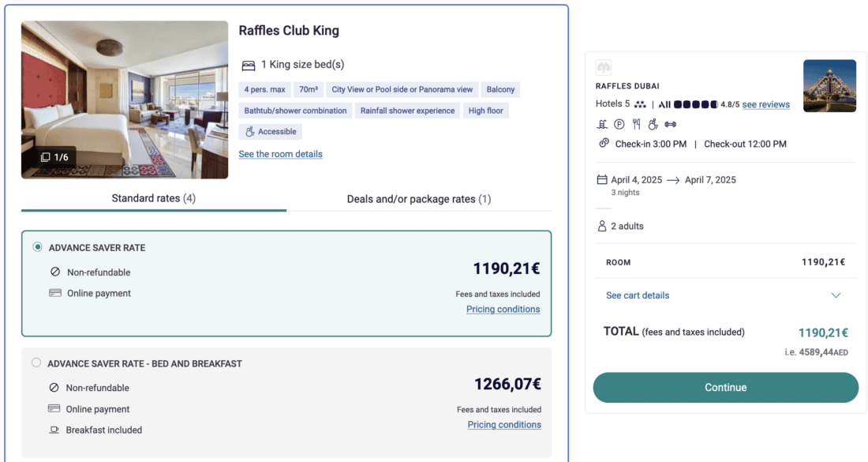This screenshot has height=462, width=868.
Task: Open the See cart details section
Action: (638, 295)
